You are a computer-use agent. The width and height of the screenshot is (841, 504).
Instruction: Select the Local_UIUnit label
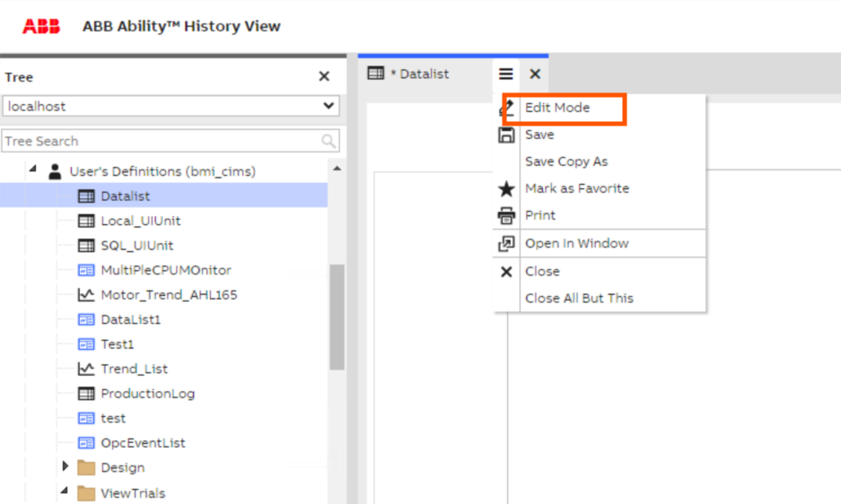(x=141, y=221)
